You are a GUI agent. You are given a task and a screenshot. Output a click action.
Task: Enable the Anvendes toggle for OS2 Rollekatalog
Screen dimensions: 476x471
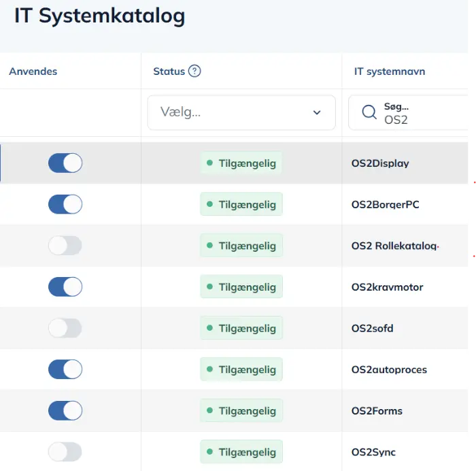click(x=65, y=246)
